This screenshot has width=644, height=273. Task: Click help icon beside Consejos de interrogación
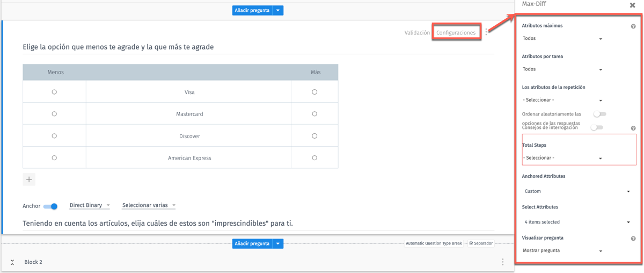click(x=633, y=128)
